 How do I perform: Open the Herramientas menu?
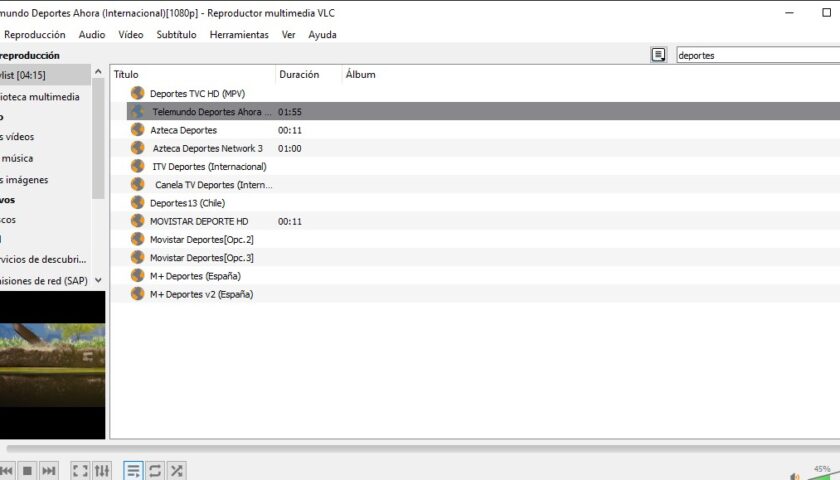click(x=239, y=34)
